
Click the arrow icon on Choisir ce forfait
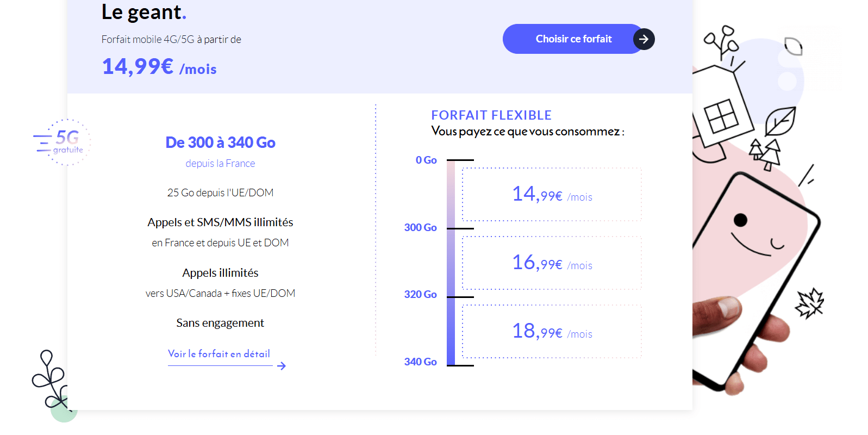644,39
